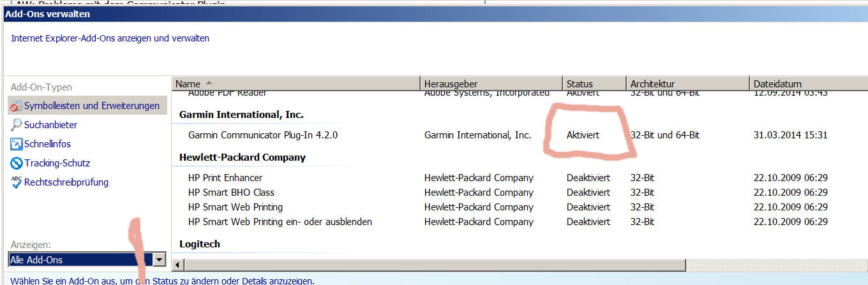This screenshot has height=285, width=868.
Task: Select the HP Print Enhancer add-on
Action: 225,177
